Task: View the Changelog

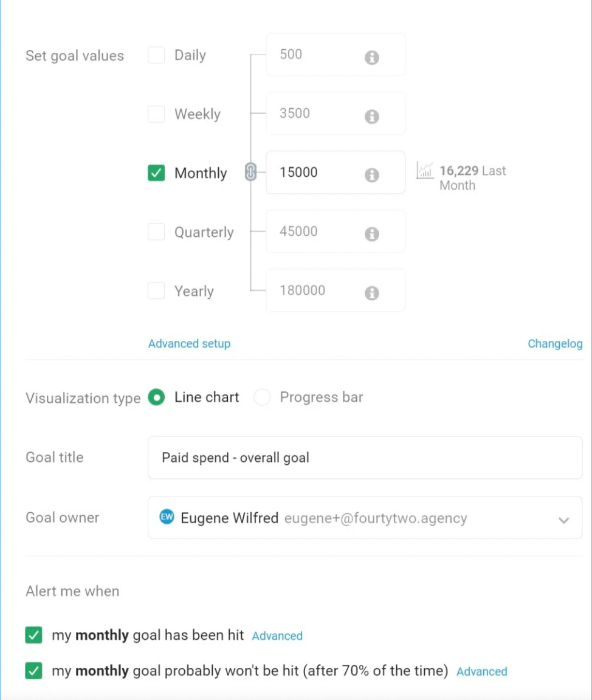Action: (555, 343)
